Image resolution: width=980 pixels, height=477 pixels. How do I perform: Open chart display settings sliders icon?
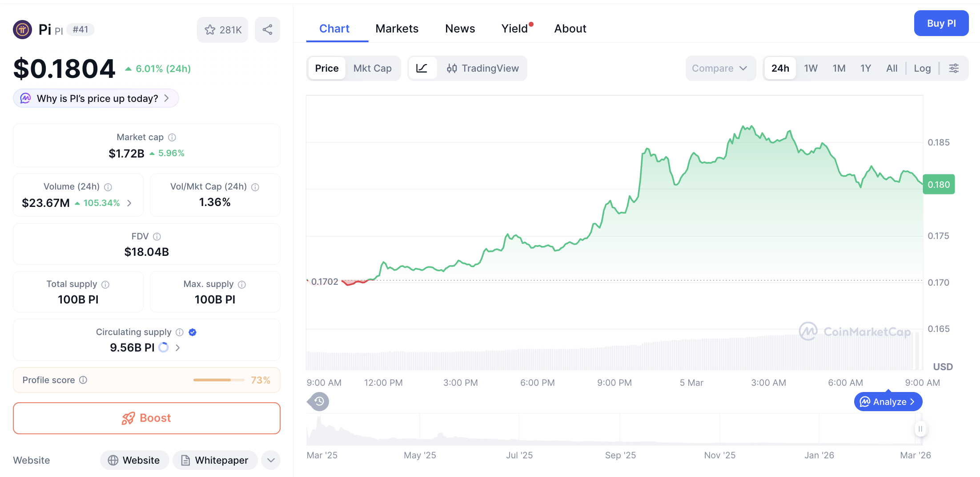[x=954, y=68]
